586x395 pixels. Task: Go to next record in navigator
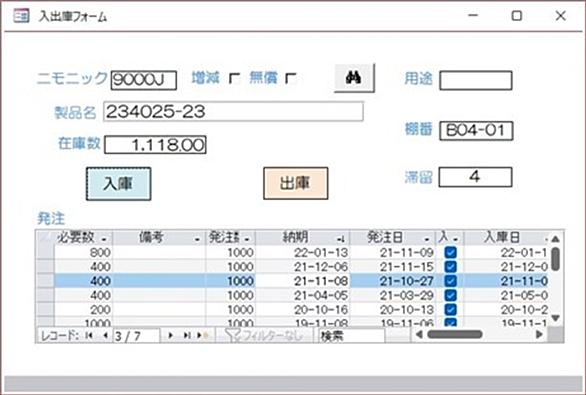(170, 335)
